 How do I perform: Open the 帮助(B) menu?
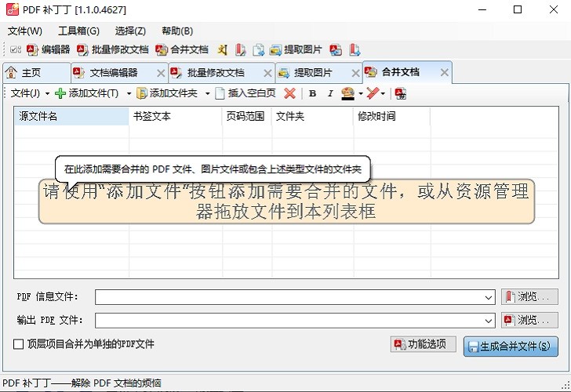177,31
